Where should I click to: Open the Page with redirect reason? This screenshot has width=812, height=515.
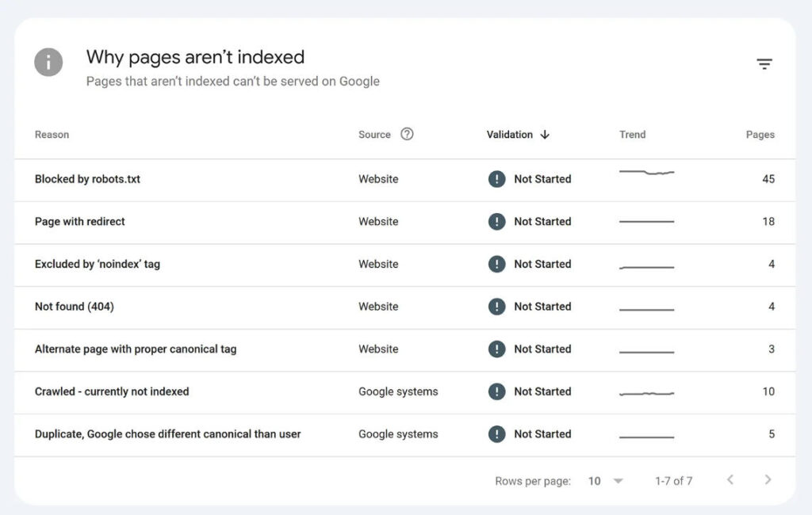tap(80, 222)
